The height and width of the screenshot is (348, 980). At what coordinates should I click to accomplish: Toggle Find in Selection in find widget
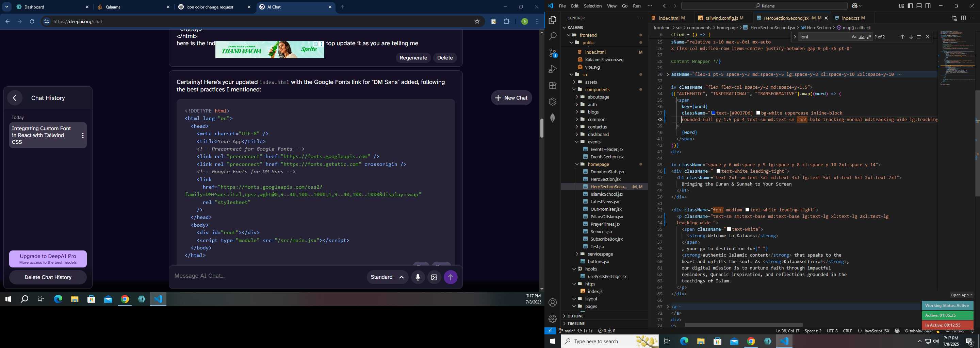(919, 37)
